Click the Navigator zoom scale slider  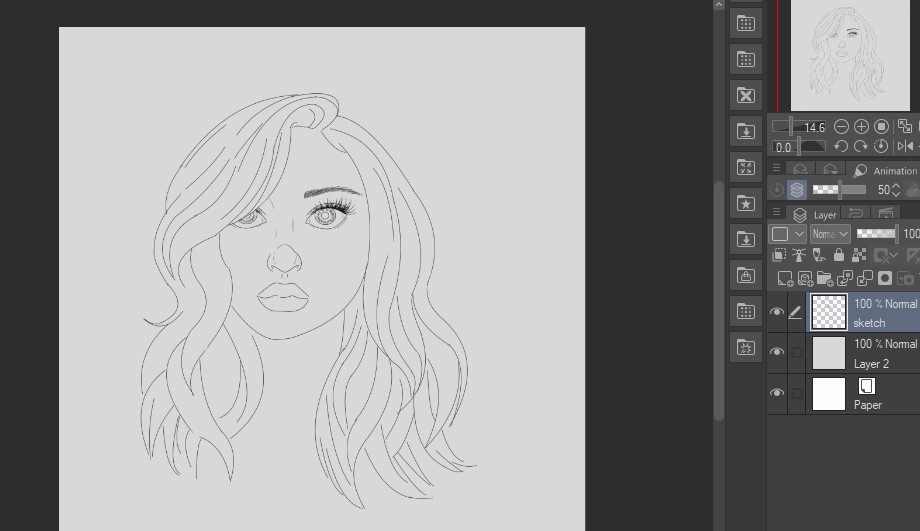coord(799,127)
